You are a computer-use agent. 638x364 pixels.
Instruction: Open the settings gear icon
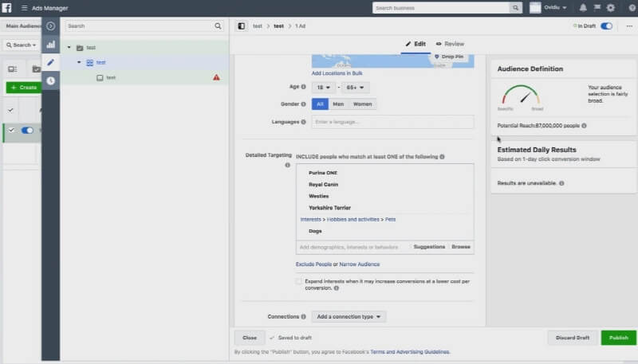[x=610, y=8]
